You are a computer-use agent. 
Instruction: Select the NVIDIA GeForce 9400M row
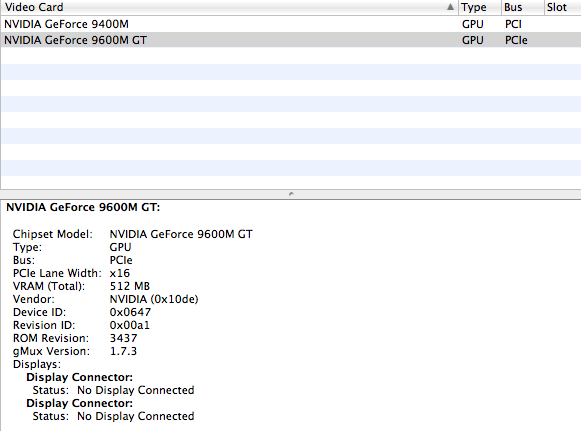click(290, 24)
